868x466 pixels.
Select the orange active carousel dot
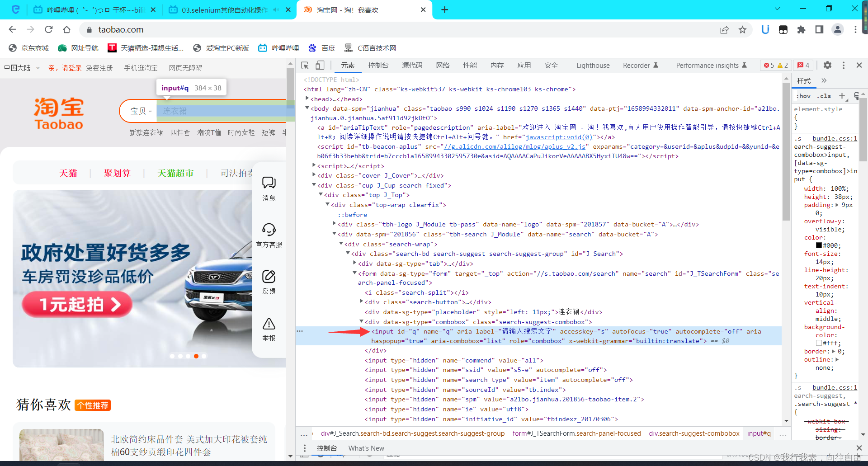pyautogui.click(x=196, y=356)
